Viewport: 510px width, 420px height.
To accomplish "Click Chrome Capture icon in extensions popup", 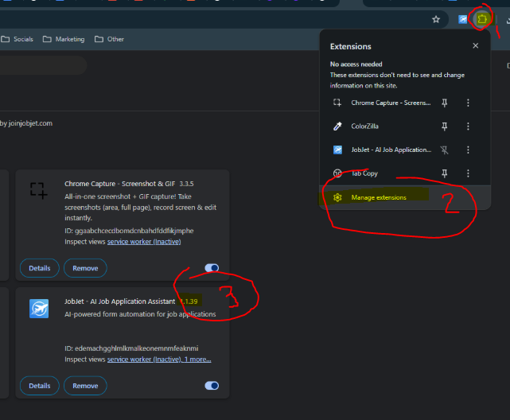I will pyautogui.click(x=337, y=103).
